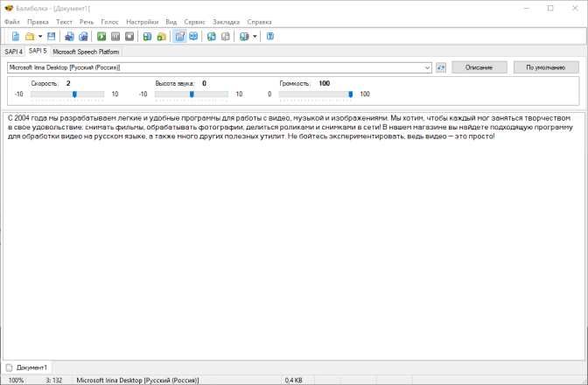Open the Сервис menu

[x=194, y=22]
